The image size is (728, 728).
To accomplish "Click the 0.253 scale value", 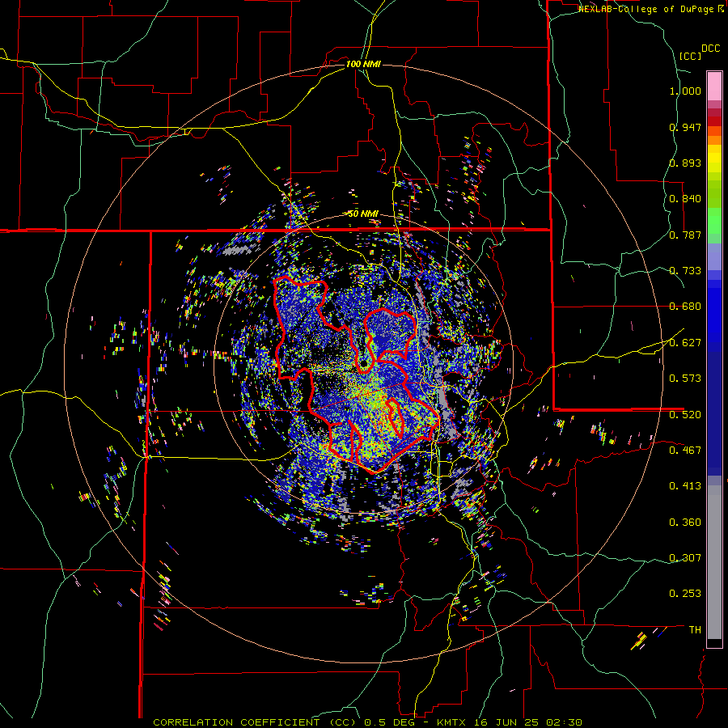I will click(x=685, y=594).
